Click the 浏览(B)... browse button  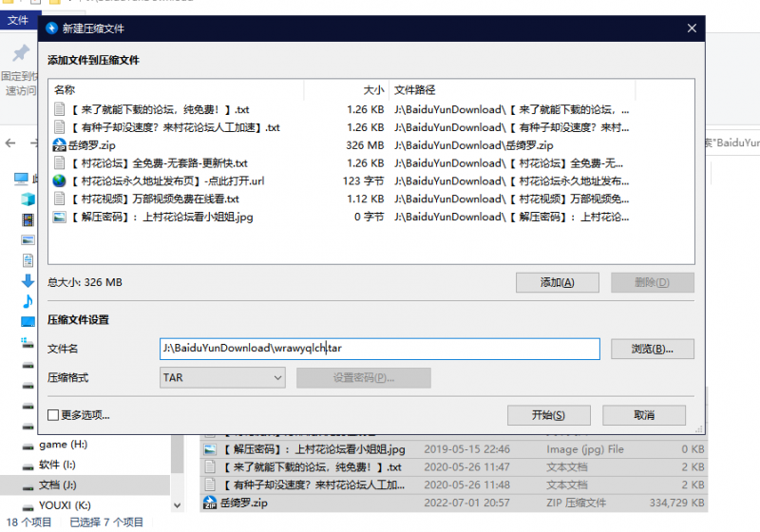[x=652, y=349]
